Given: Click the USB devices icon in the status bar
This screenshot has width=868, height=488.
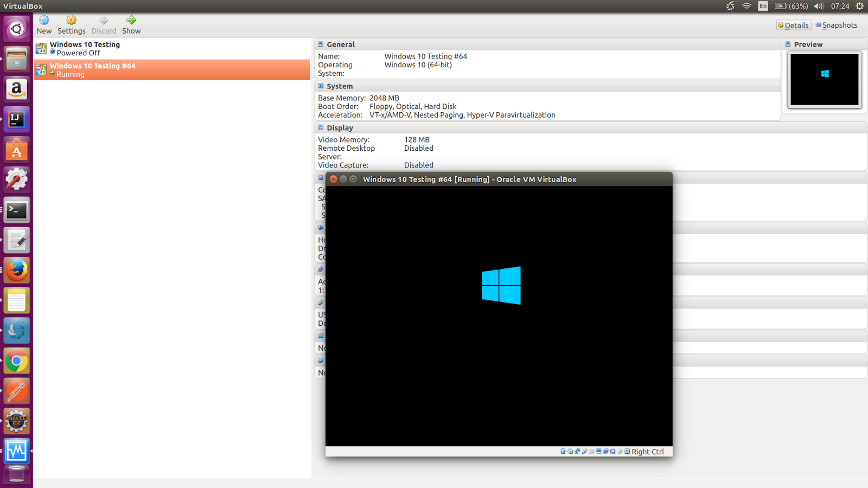Looking at the screenshot, I should [583, 451].
